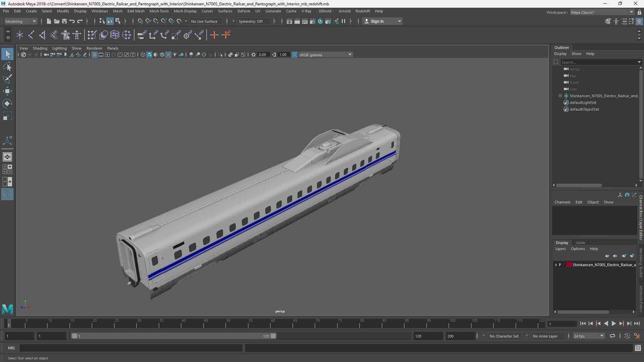Activate the Paint Selection tool
Viewport: 644px width, 362px height.
(x=7, y=79)
